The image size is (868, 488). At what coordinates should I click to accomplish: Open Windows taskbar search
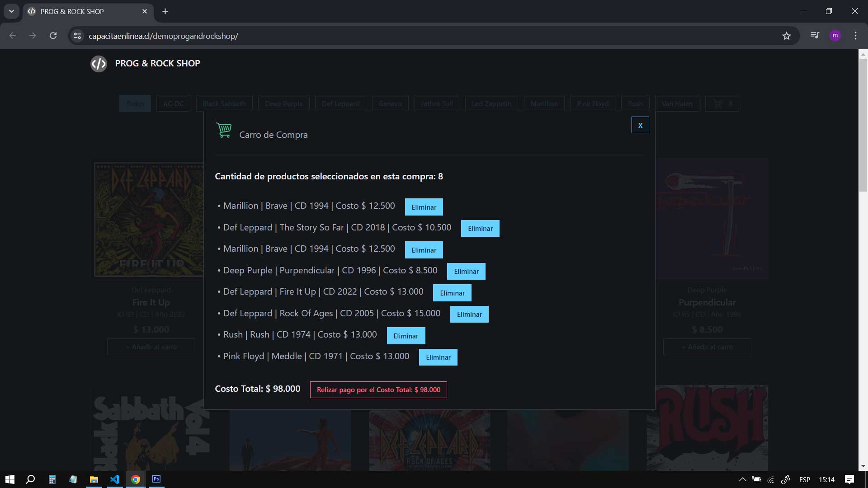click(x=30, y=479)
